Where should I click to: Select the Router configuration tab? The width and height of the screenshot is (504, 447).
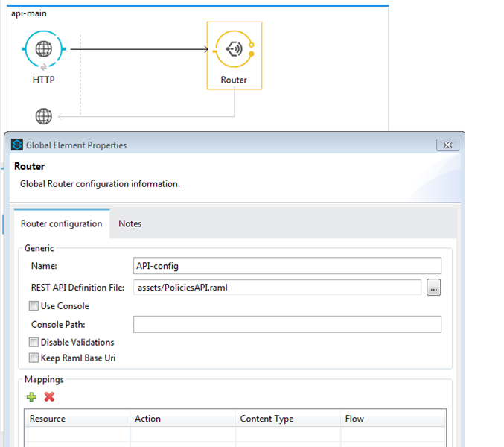(x=61, y=224)
